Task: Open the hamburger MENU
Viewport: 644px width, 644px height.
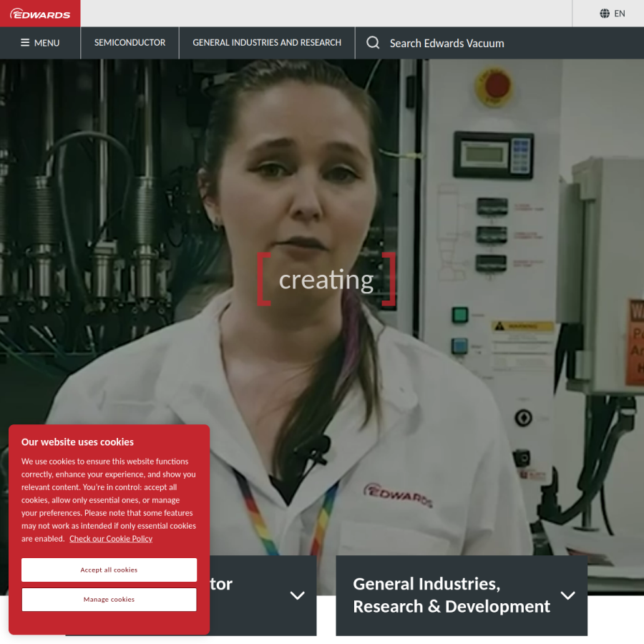Action: point(40,43)
